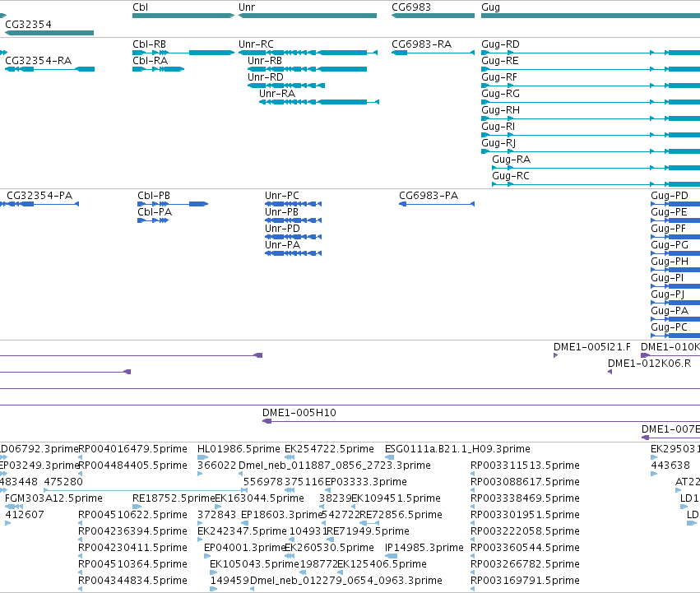Select the Unr-PC protein glyph

click(x=294, y=204)
